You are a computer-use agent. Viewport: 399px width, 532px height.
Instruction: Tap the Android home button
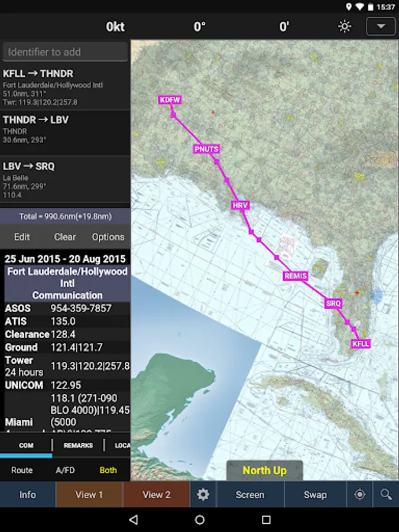(x=200, y=520)
